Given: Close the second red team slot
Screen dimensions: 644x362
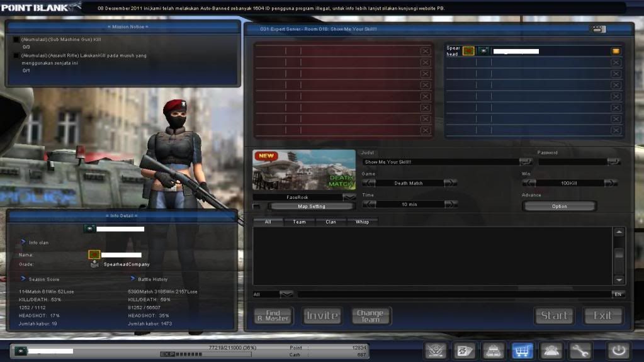Looking at the screenshot, I should 425,62.
